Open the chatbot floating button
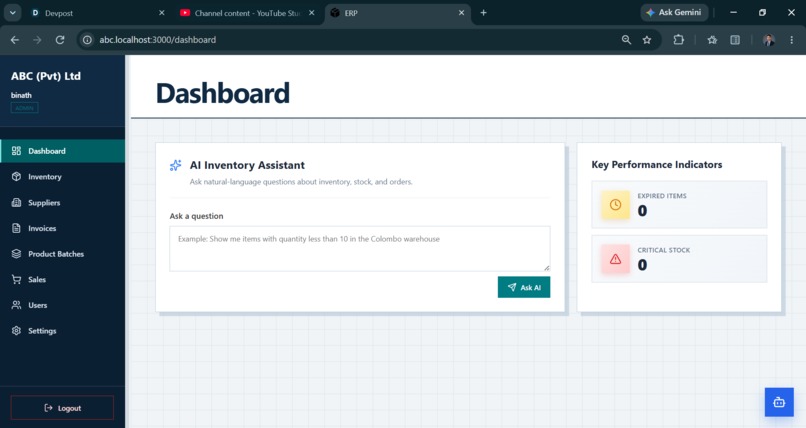This screenshot has width=806, height=428. click(779, 402)
